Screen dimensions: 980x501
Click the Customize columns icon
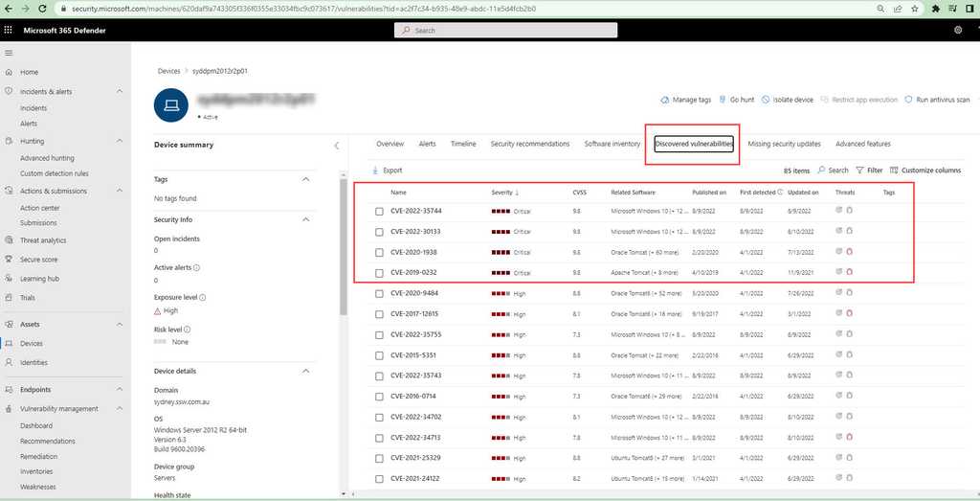tap(894, 171)
